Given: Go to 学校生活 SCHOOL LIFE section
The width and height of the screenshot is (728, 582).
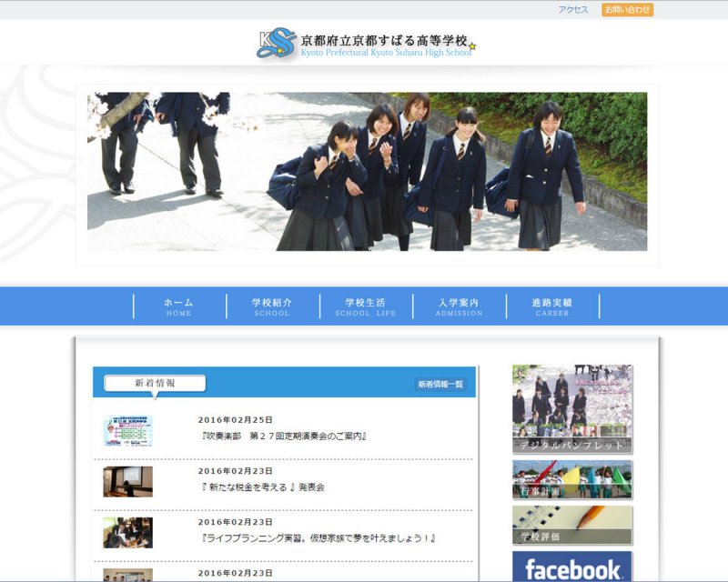Looking at the screenshot, I should pos(365,306).
